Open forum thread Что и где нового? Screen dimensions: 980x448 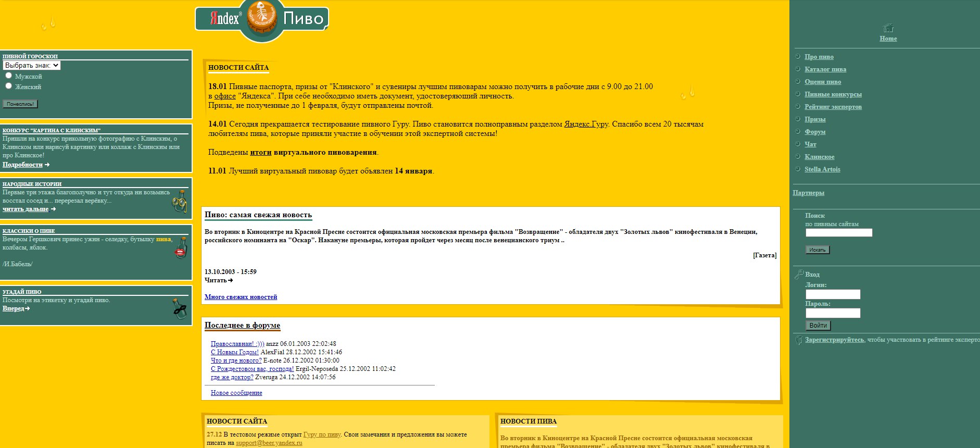[236, 360]
